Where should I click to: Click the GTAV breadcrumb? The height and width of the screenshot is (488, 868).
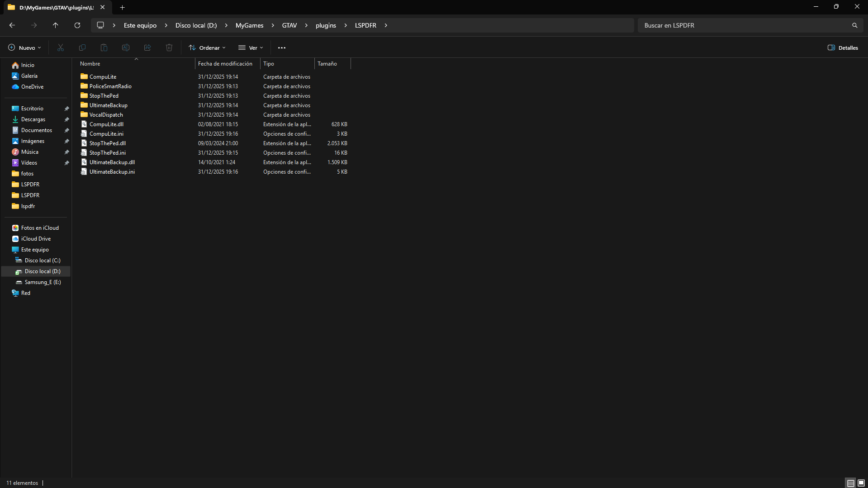tap(289, 25)
